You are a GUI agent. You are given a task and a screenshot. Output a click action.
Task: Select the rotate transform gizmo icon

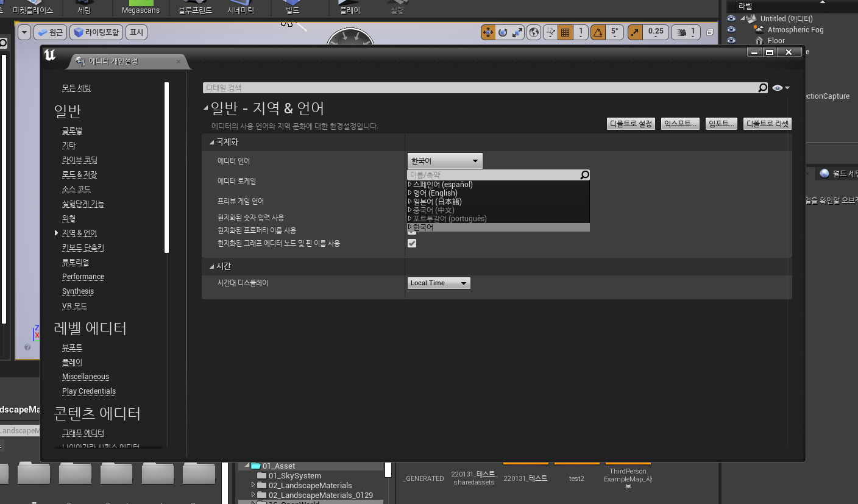click(x=503, y=32)
